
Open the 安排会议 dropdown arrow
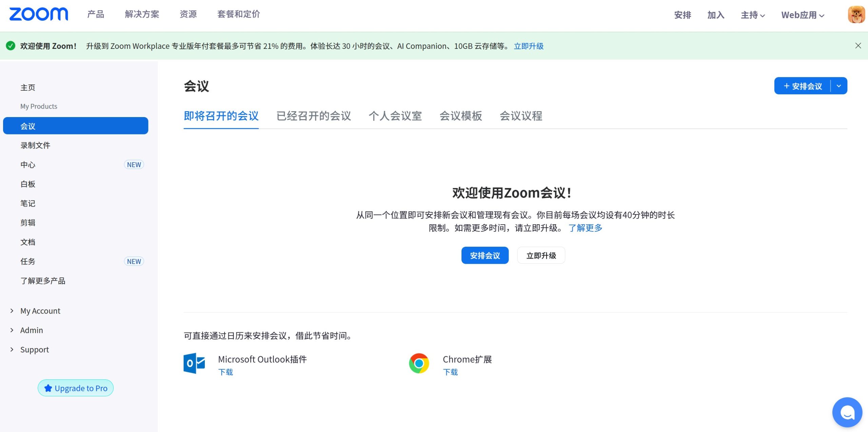pyautogui.click(x=839, y=86)
